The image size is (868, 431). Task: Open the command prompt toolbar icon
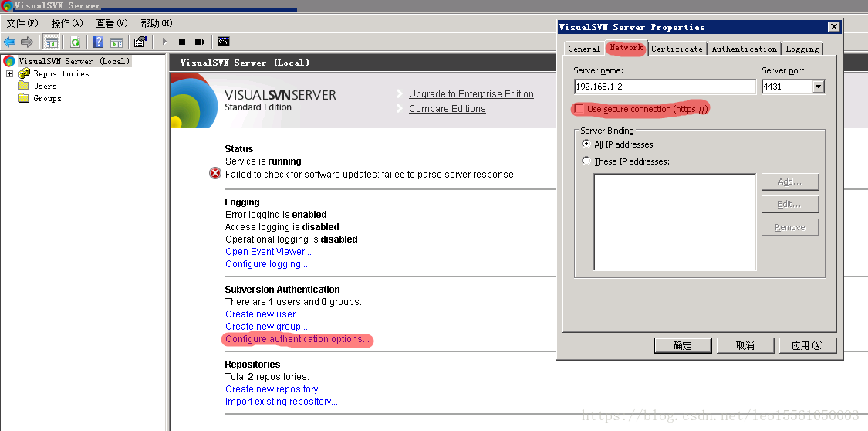pyautogui.click(x=224, y=41)
